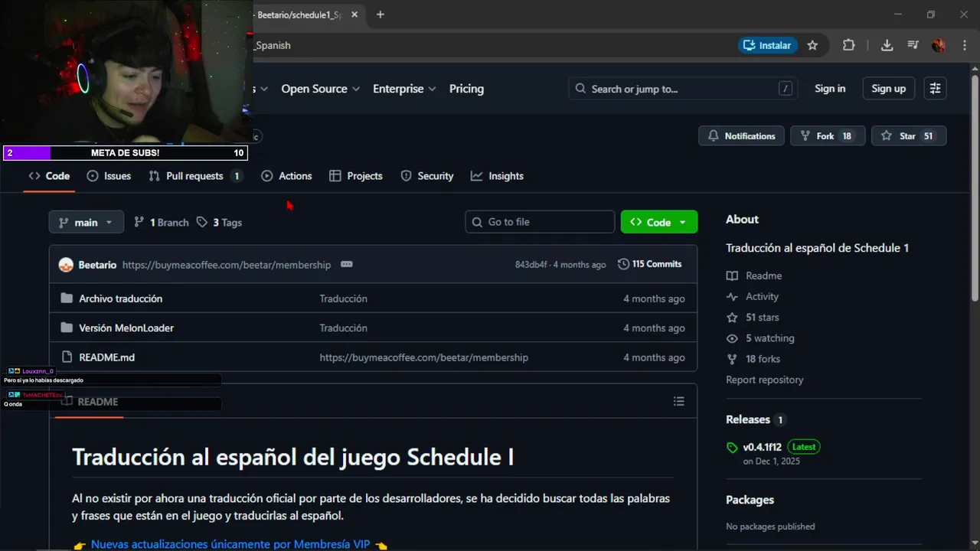Open browser profile avatar
Image resolution: width=980 pixels, height=551 pixels.
[x=939, y=45]
